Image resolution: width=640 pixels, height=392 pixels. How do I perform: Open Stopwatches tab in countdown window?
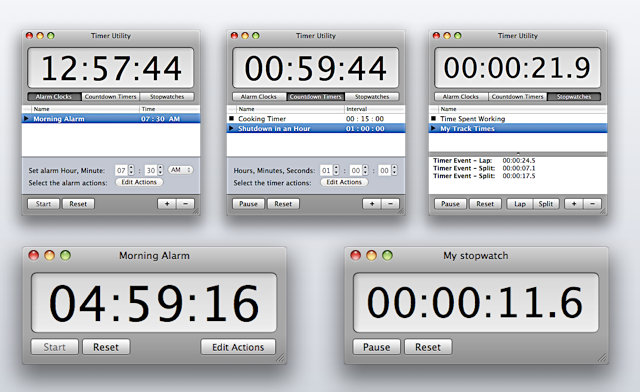point(372,97)
